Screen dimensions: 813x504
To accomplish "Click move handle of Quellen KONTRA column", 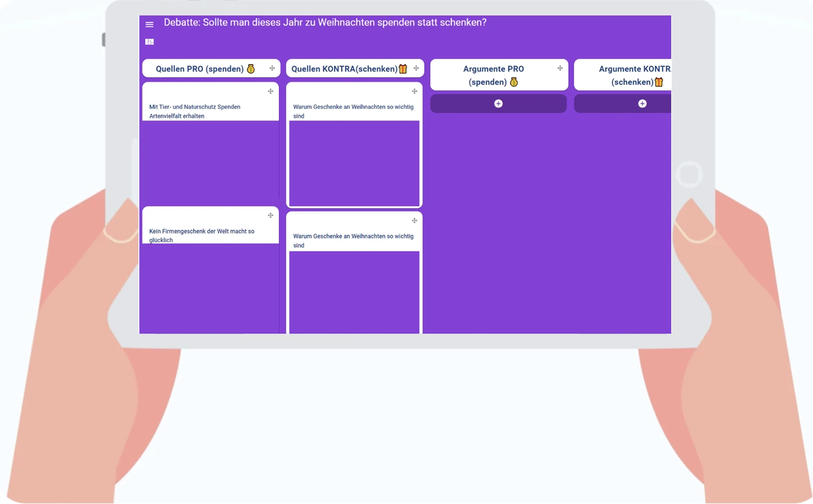I will (416, 69).
